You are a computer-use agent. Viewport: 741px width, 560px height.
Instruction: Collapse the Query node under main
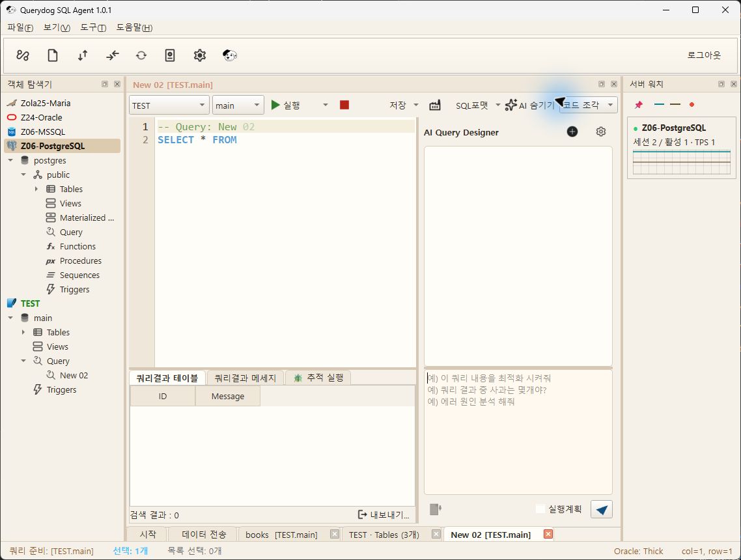(x=23, y=361)
